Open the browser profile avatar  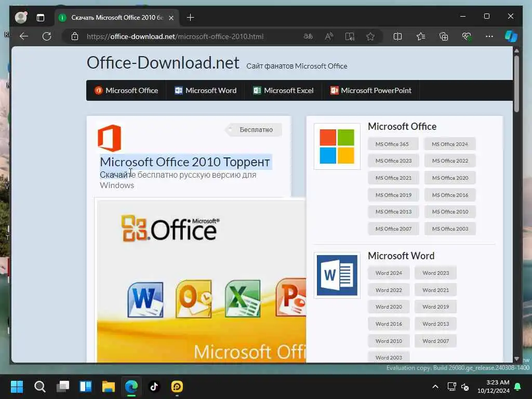point(21,17)
